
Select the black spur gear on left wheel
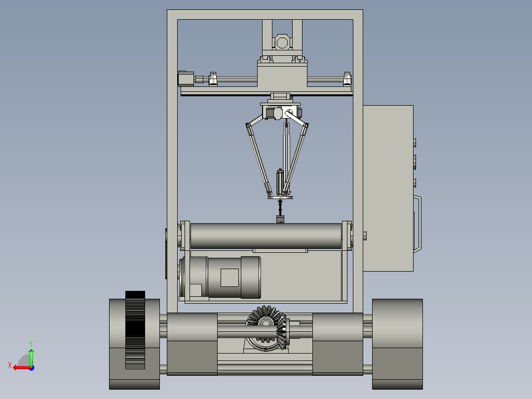point(135,330)
